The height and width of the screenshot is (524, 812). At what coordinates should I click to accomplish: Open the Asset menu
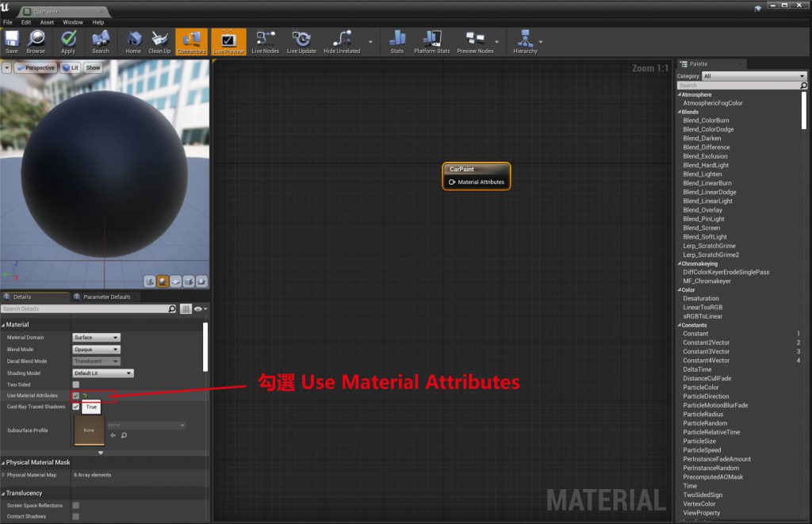[x=48, y=22]
